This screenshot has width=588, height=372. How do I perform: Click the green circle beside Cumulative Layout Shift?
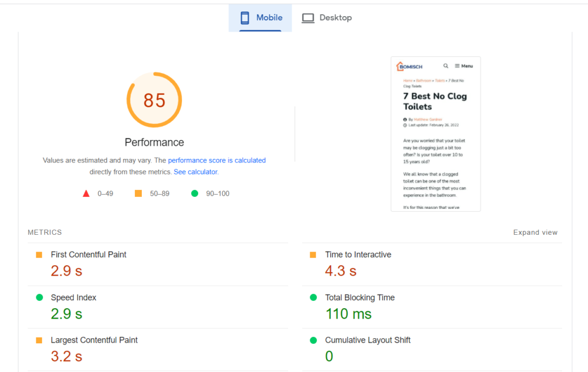[313, 340]
